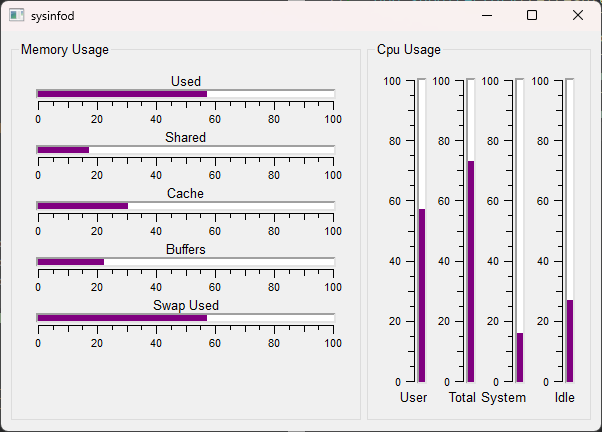602x432 pixels.
Task: Click the Buffers memory bar
Action: (185, 262)
